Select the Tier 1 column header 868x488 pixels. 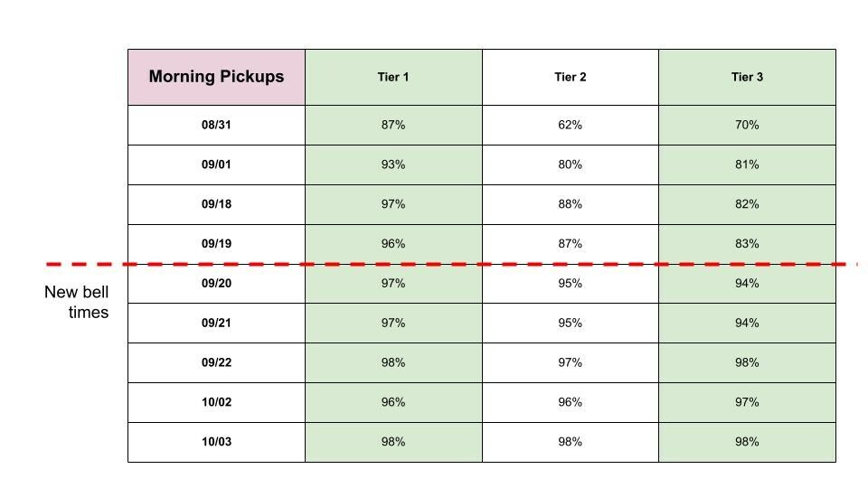point(393,77)
